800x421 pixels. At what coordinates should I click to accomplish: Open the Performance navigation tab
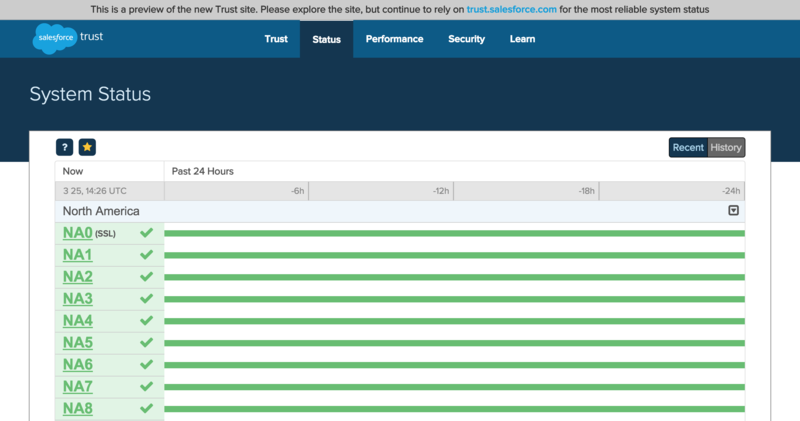pos(394,39)
